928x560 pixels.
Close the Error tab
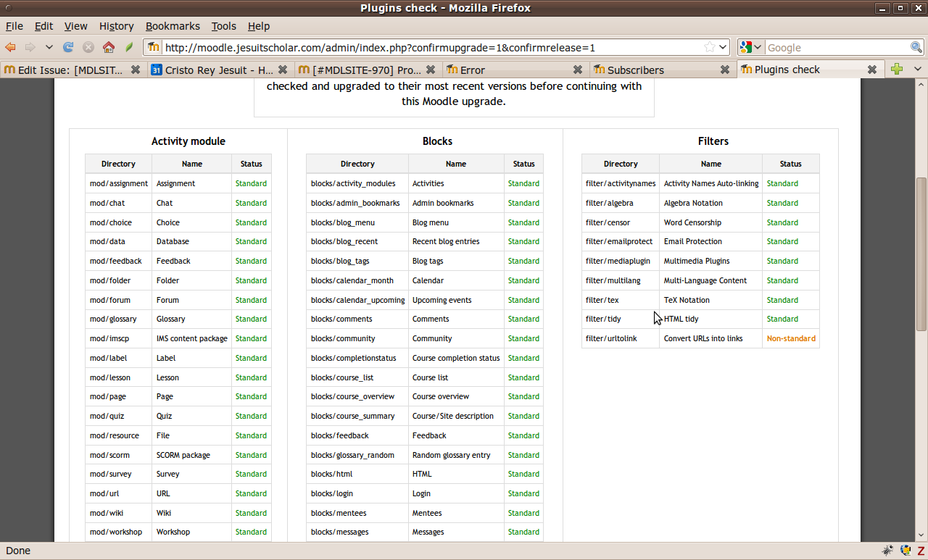(577, 70)
